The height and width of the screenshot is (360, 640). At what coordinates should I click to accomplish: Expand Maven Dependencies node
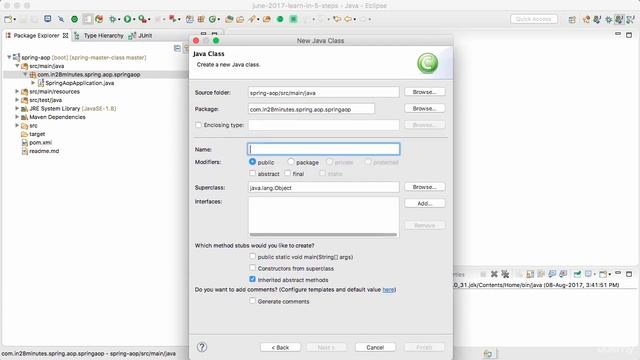[x=17, y=117]
